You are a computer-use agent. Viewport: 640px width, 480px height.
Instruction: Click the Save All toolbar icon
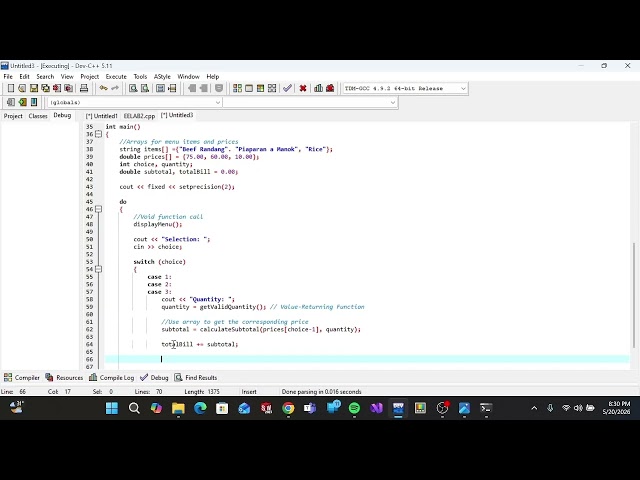point(45,88)
